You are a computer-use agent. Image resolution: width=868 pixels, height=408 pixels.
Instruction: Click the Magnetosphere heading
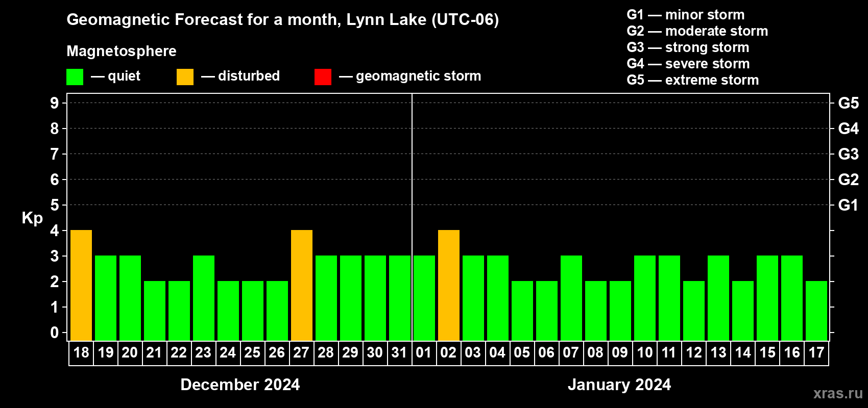click(122, 51)
